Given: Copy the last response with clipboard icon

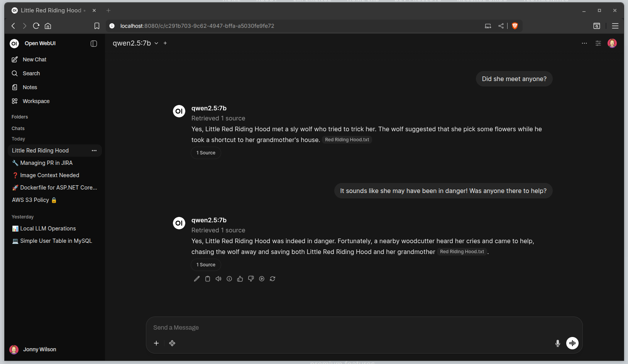Looking at the screenshot, I should [x=208, y=279].
